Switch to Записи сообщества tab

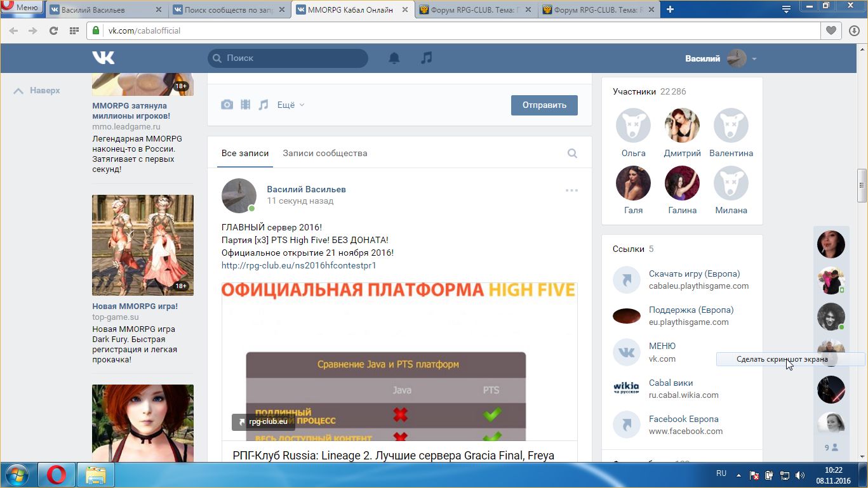click(x=324, y=153)
